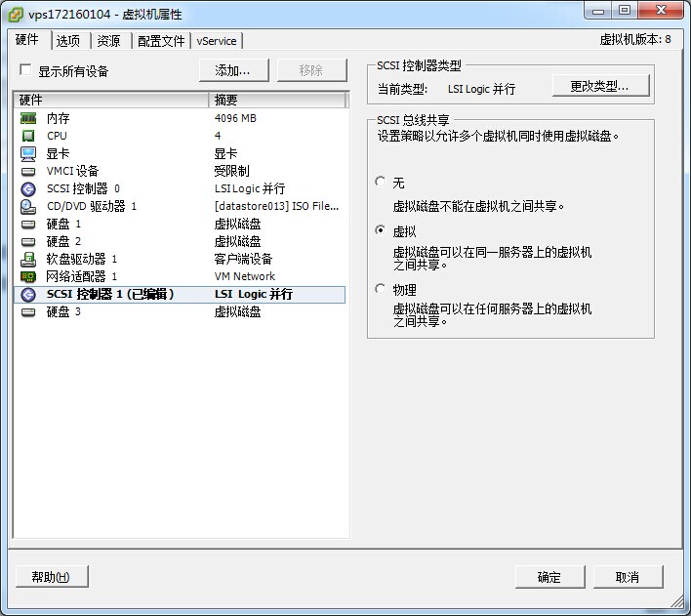
Task: Confirm with the 确定 button
Action: (550, 577)
